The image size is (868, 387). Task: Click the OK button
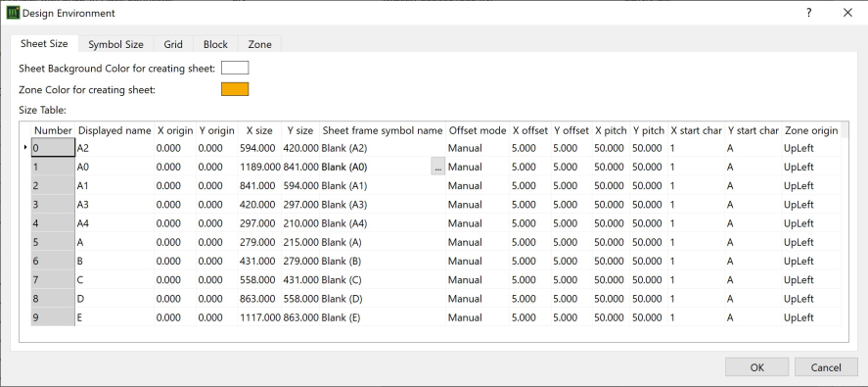[x=756, y=367]
